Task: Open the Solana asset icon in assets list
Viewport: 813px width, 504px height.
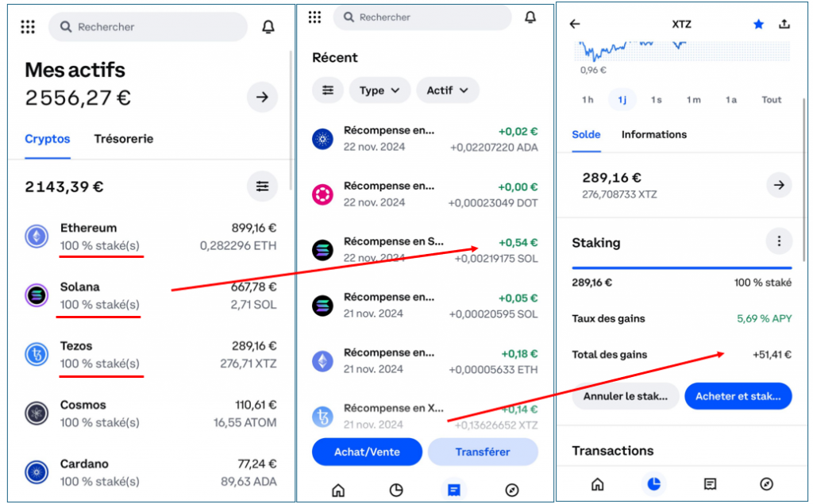Action: pyautogui.click(x=37, y=295)
